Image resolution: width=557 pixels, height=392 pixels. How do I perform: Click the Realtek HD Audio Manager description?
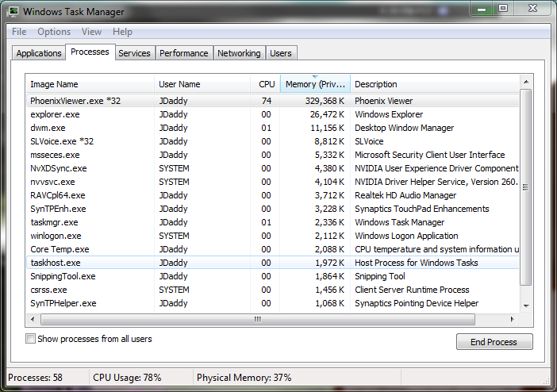coord(405,195)
